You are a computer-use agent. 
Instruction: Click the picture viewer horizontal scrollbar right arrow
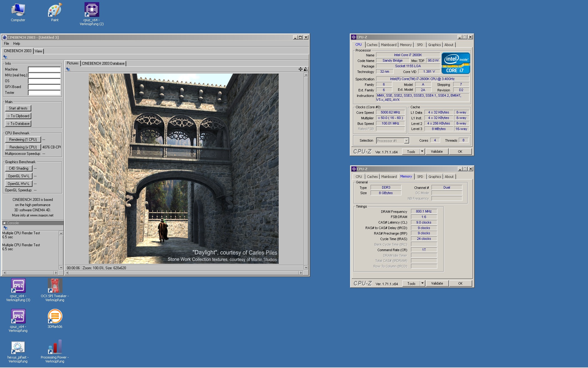tap(301, 273)
